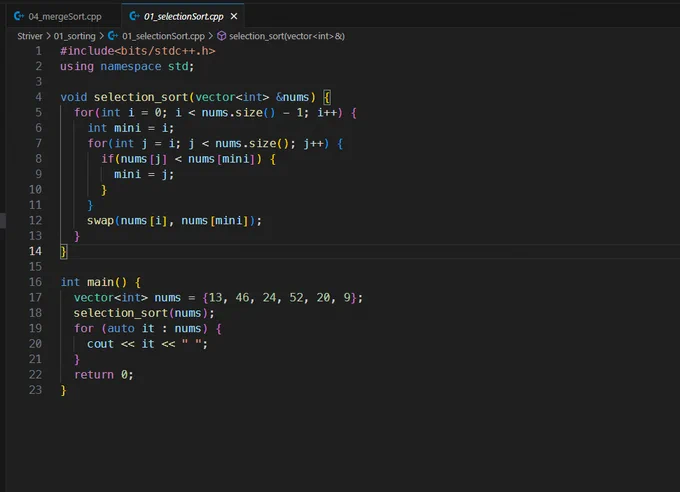Screen dimensions: 680x492
Task: Click 'selection_sort' function name on line 4
Action: click(141, 97)
